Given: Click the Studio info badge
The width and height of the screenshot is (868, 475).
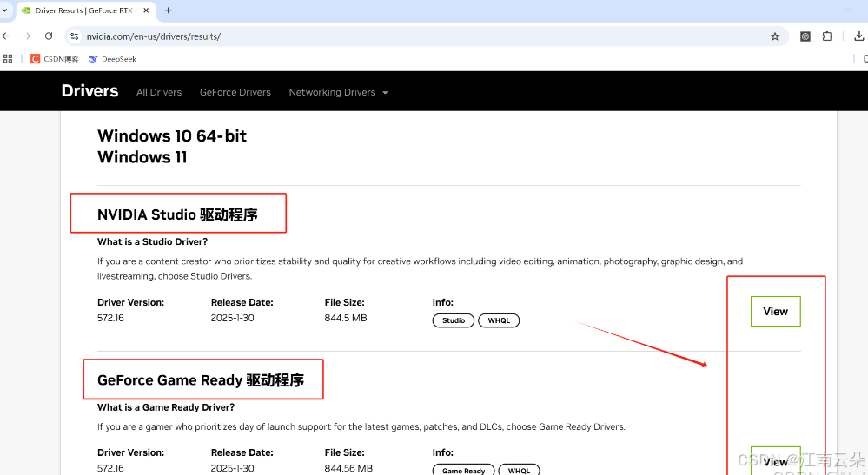Looking at the screenshot, I should click(x=454, y=320).
